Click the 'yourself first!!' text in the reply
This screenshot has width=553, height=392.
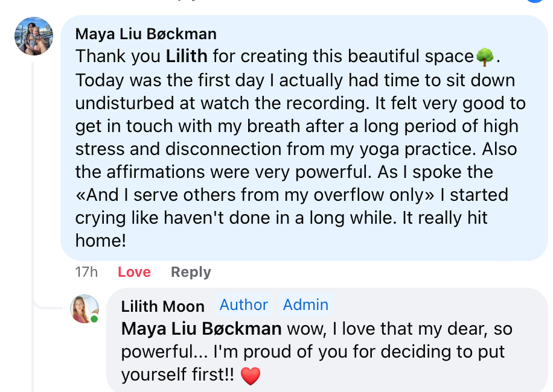pyautogui.click(x=178, y=375)
